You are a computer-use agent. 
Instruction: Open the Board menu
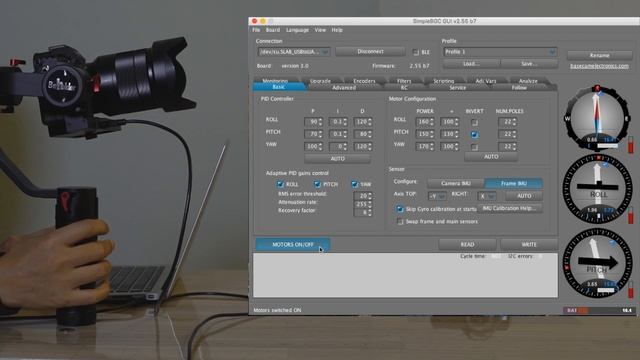[x=273, y=30]
